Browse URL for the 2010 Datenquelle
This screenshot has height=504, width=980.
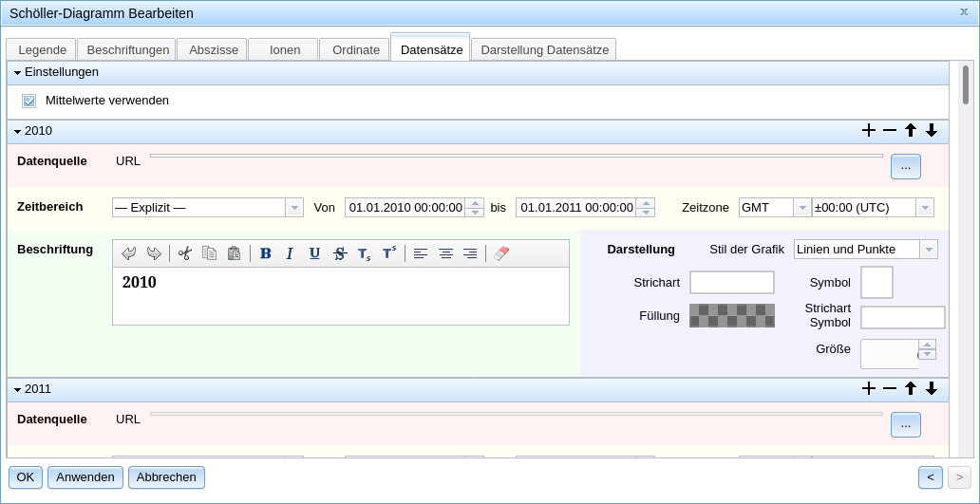click(906, 166)
